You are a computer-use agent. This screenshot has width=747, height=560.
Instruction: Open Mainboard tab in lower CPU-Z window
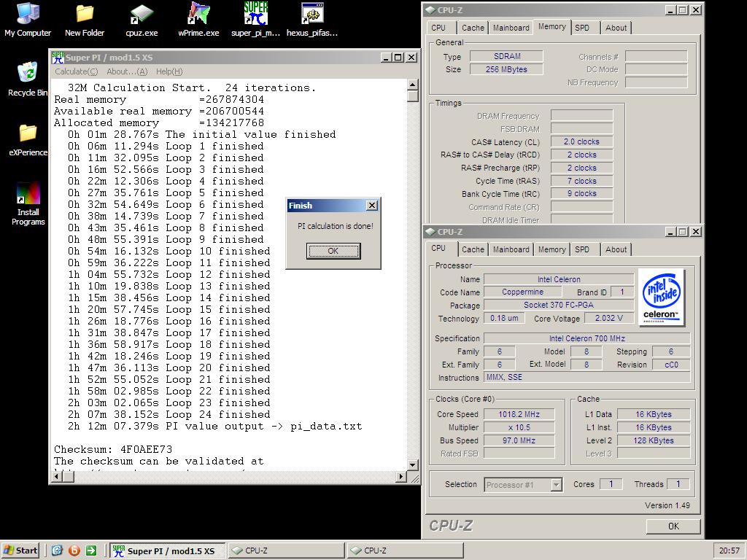(x=511, y=249)
